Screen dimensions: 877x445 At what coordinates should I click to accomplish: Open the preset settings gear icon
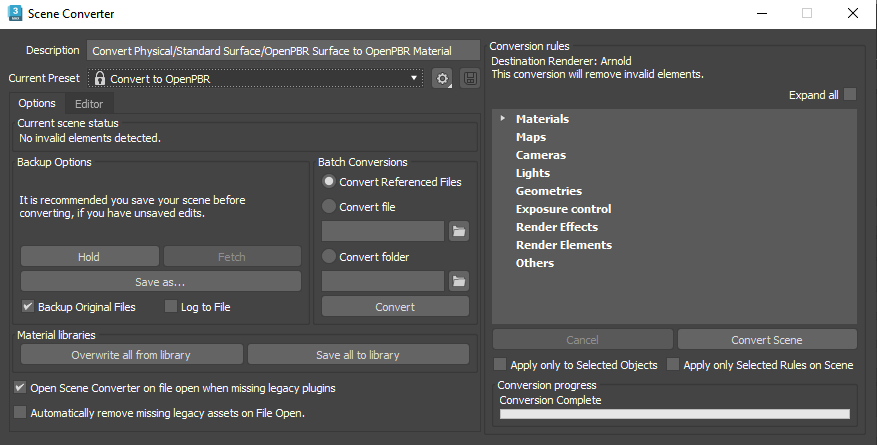click(x=442, y=78)
